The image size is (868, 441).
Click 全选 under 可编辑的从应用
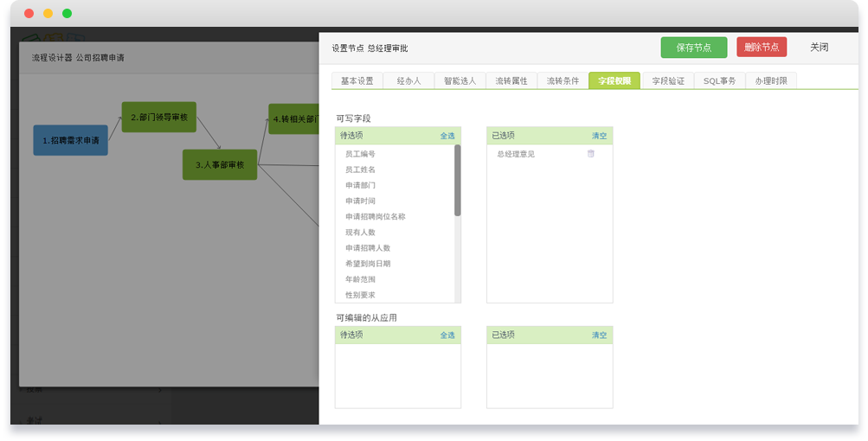pos(447,336)
